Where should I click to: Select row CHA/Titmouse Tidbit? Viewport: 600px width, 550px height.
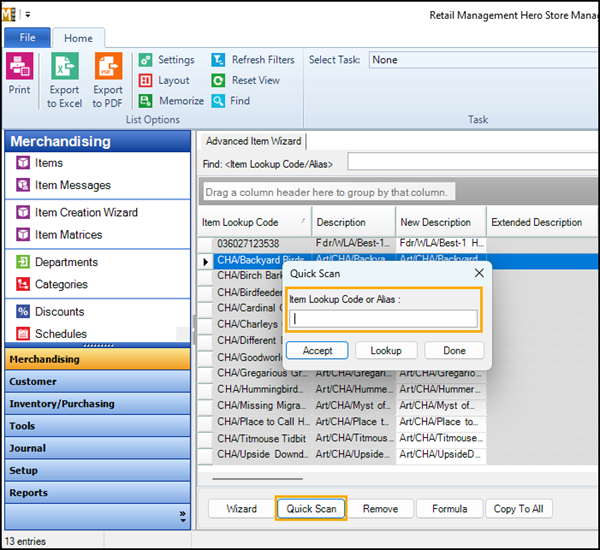pos(398,438)
